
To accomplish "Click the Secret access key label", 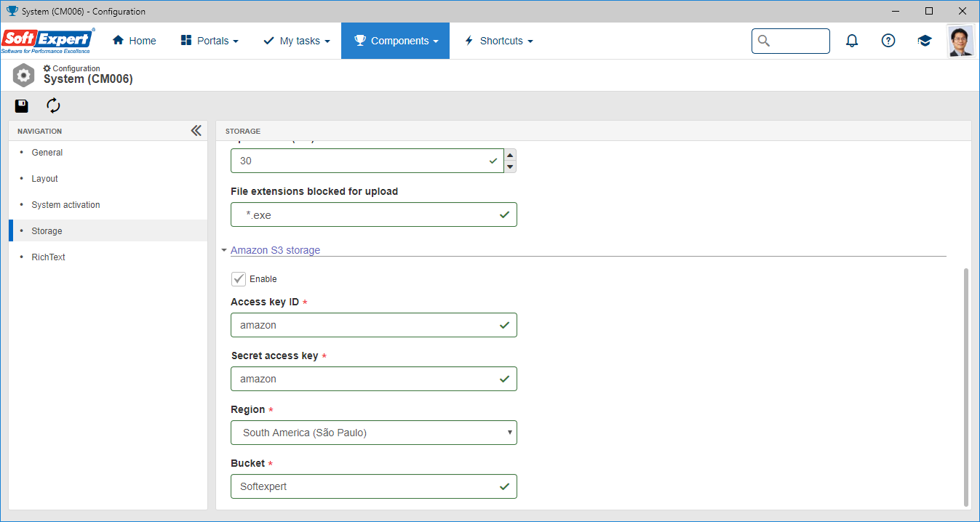I will [x=275, y=356].
